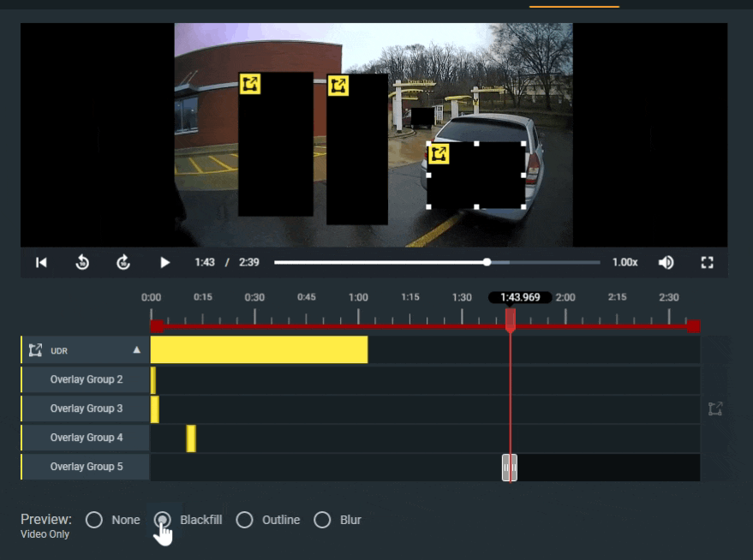Click the red playhead marker on the ruler
Screen dimensions: 753x560
pos(511,320)
